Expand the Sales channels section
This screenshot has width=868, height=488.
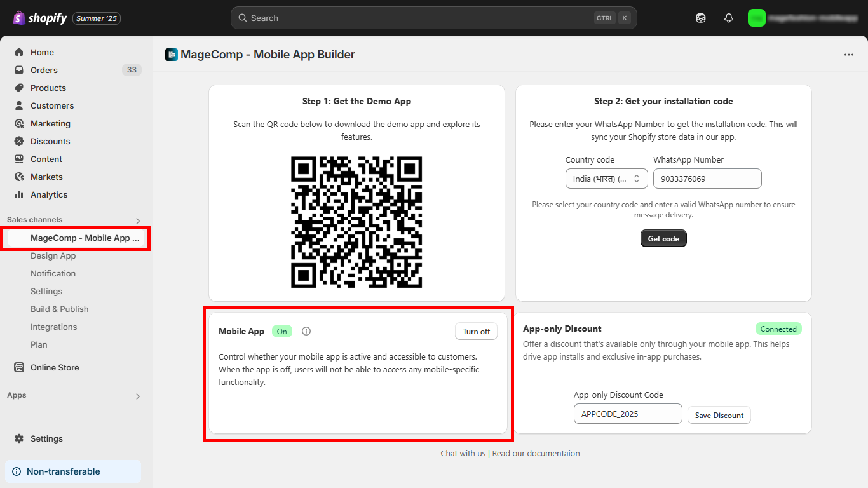tap(138, 220)
